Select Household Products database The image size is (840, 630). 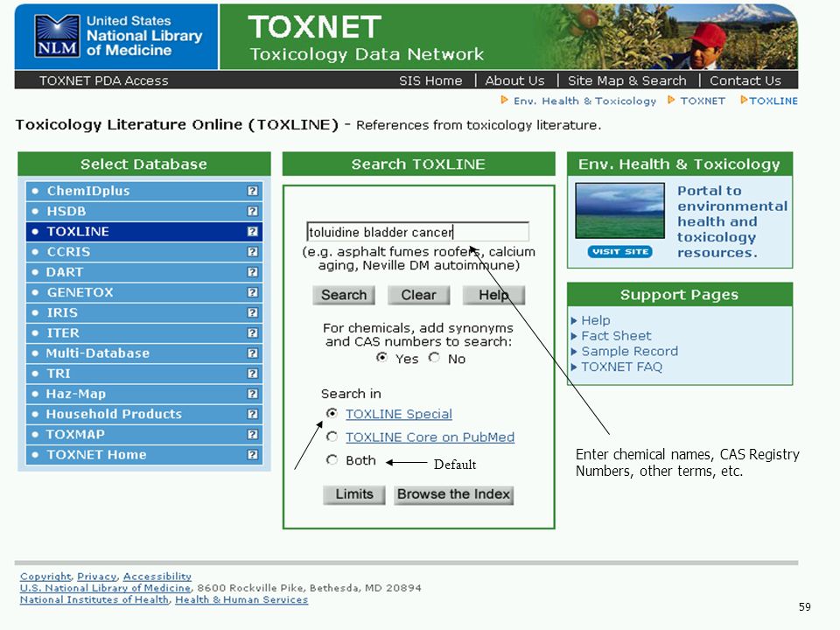pyautogui.click(x=144, y=414)
